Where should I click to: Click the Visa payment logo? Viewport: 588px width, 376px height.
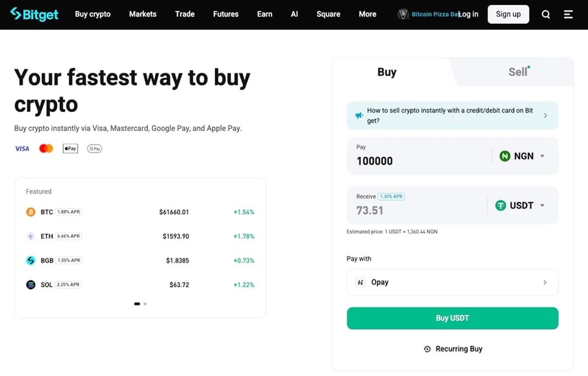click(x=22, y=148)
